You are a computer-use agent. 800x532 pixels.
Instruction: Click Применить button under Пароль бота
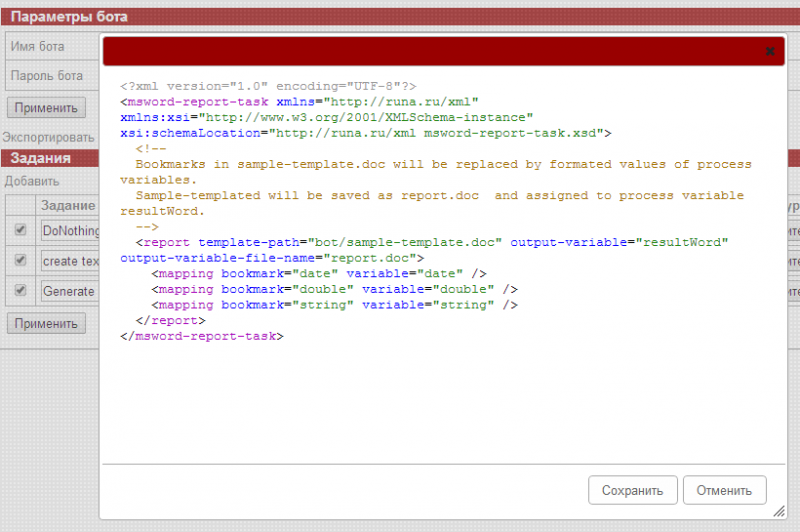[x=46, y=108]
